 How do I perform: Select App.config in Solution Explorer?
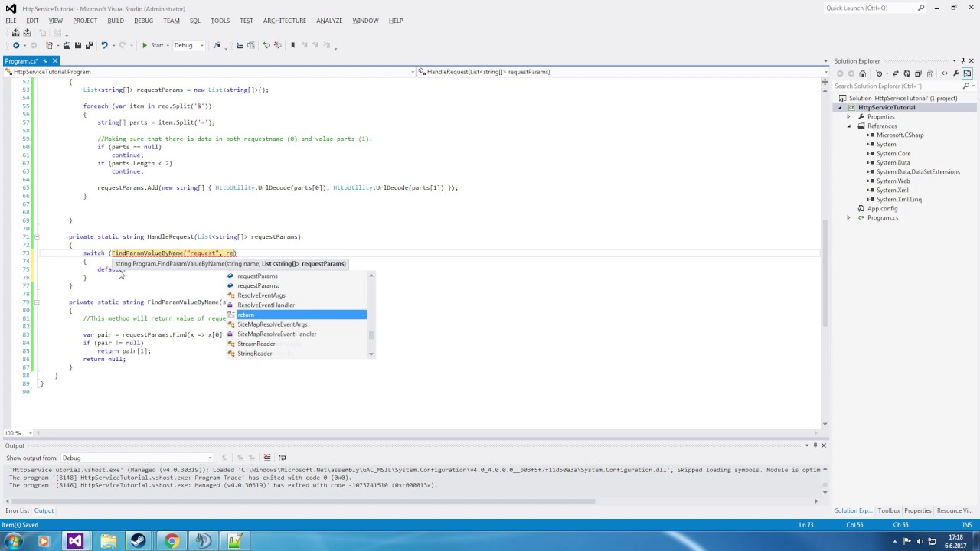[x=882, y=208]
